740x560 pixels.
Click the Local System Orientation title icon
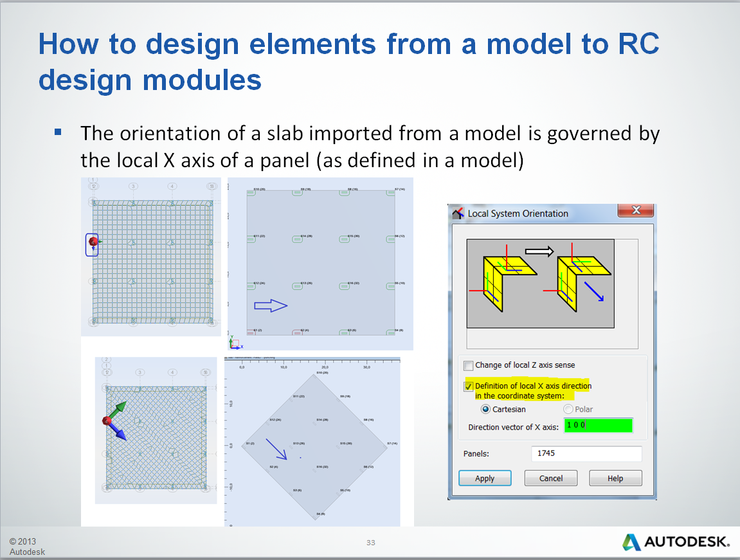point(458,213)
